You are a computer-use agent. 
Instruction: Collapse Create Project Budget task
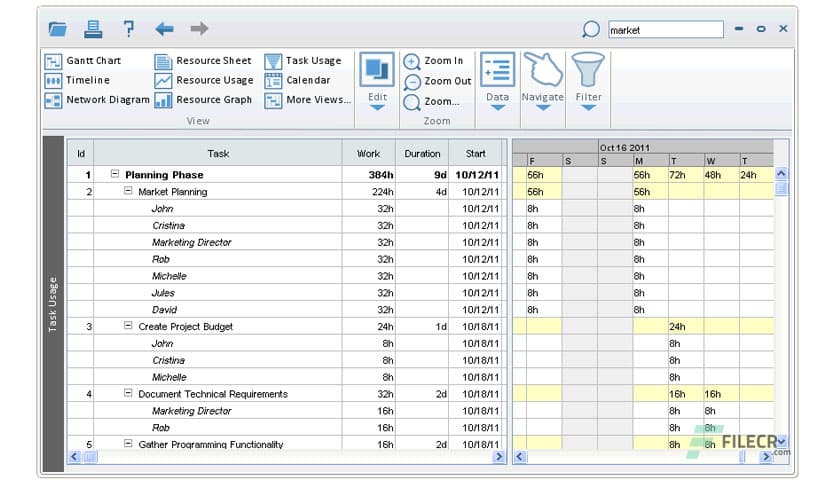point(128,325)
